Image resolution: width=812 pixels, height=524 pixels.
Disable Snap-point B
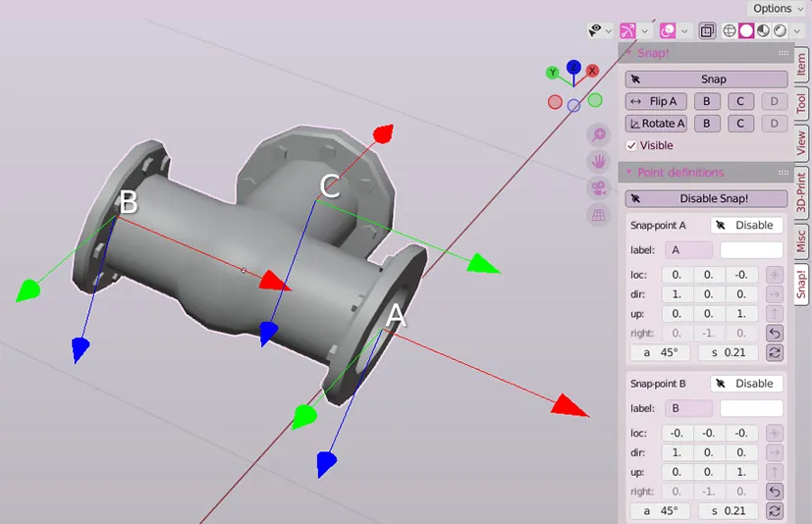pyautogui.click(x=746, y=384)
